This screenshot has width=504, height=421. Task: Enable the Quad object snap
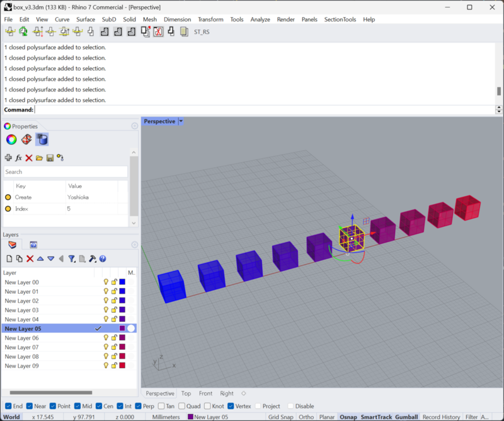point(181,406)
